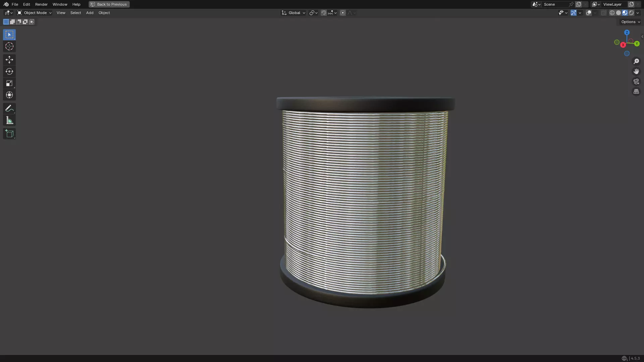Toggle the camera view button

point(636,81)
